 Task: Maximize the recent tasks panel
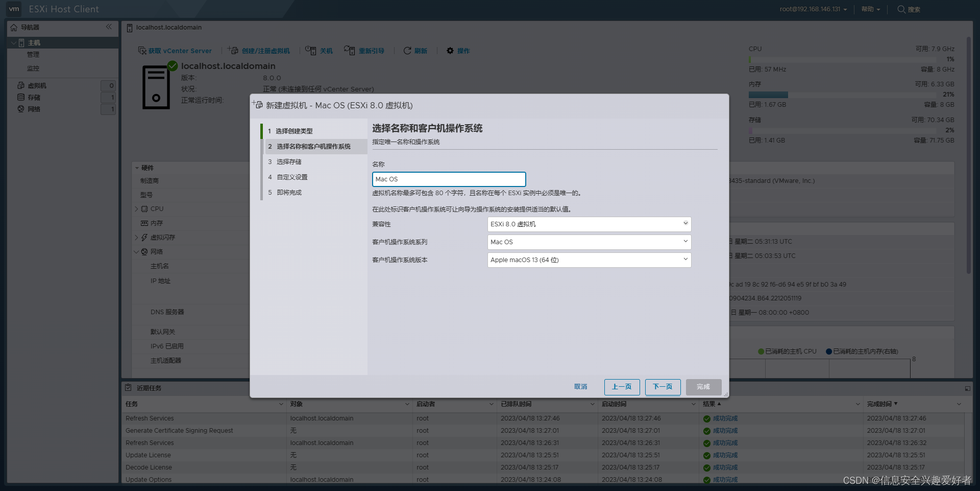coord(967,388)
